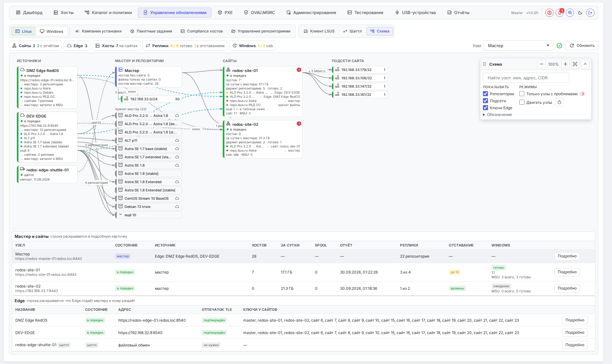Click Подробно for Мастер row
This screenshot has height=364, width=612.
click(x=567, y=256)
